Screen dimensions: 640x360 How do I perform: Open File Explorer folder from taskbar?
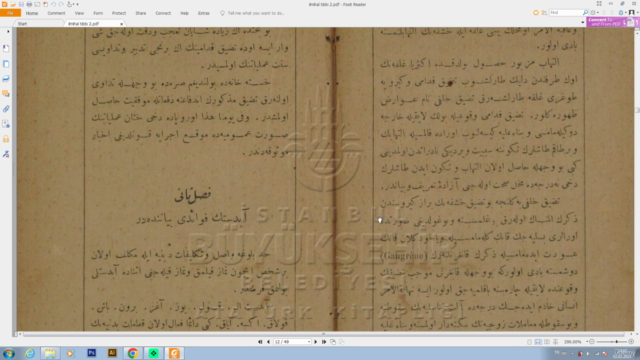(x=50, y=353)
